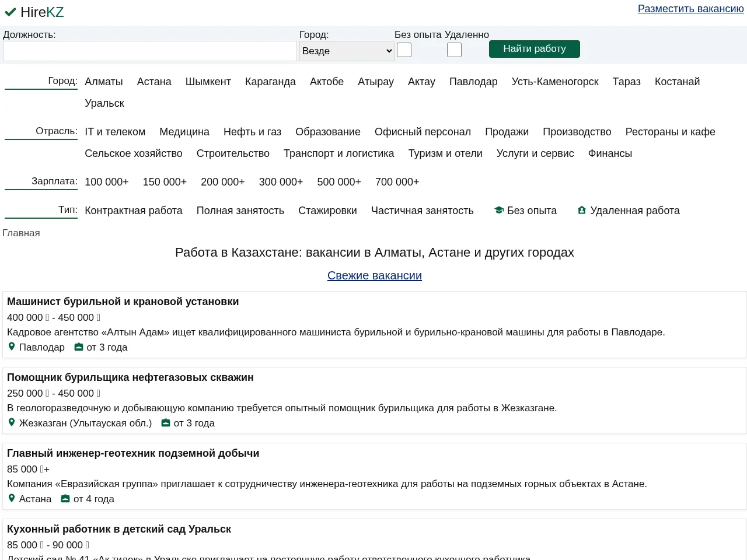
Task: Click the briefcase icon beside от 4 года
Action: pyautogui.click(x=65, y=499)
